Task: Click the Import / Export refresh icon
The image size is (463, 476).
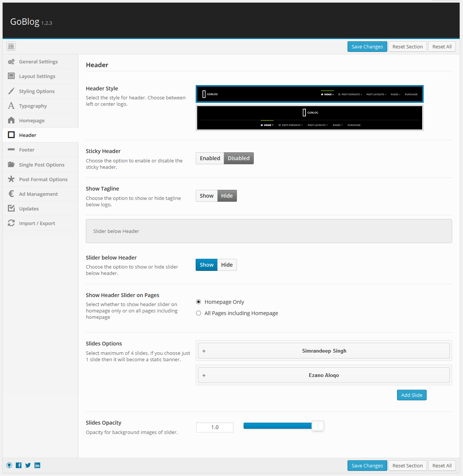Action: click(x=11, y=223)
